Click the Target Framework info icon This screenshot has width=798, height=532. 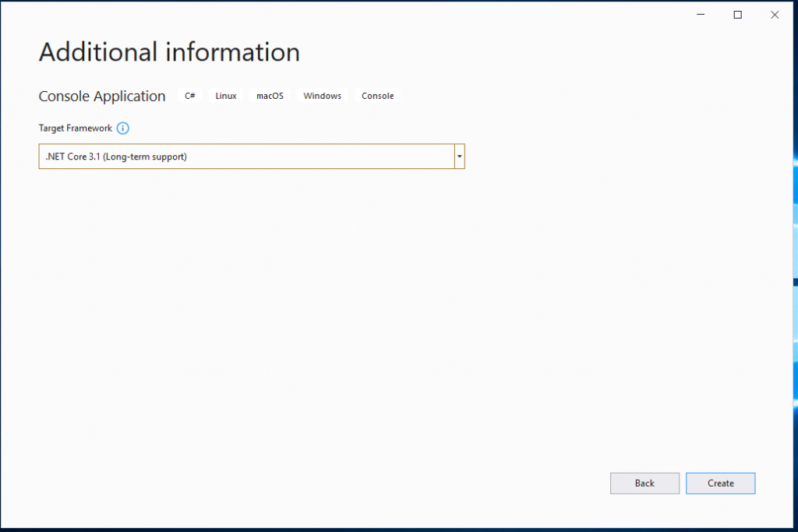pos(122,129)
